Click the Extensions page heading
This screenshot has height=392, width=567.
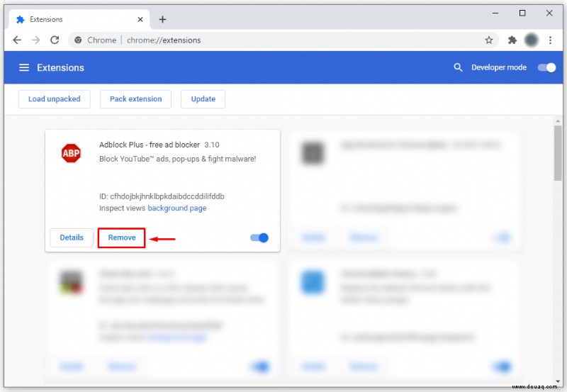click(x=60, y=67)
